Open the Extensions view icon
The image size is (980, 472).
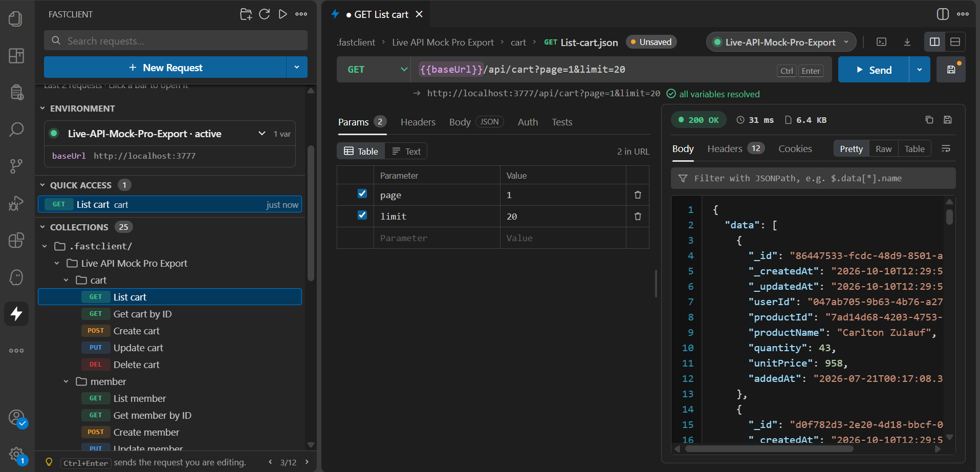pos(16,240)
